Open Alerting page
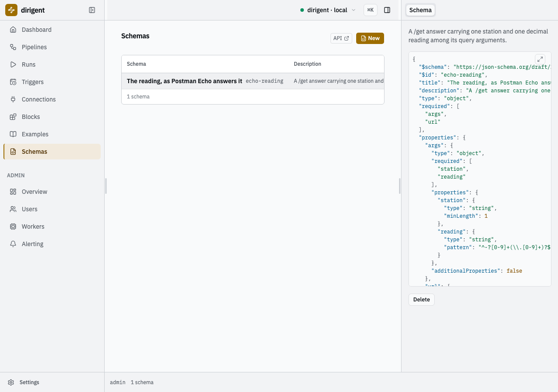This screenshot has height=392, width=558. coord(52,244)
